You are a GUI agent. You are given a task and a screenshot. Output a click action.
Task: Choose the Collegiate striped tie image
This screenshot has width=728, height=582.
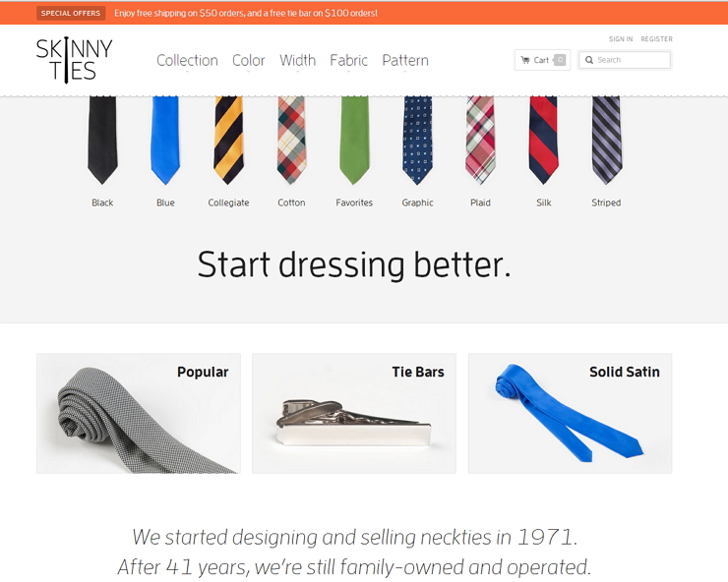pyautogui.click(x=228, y=141)
